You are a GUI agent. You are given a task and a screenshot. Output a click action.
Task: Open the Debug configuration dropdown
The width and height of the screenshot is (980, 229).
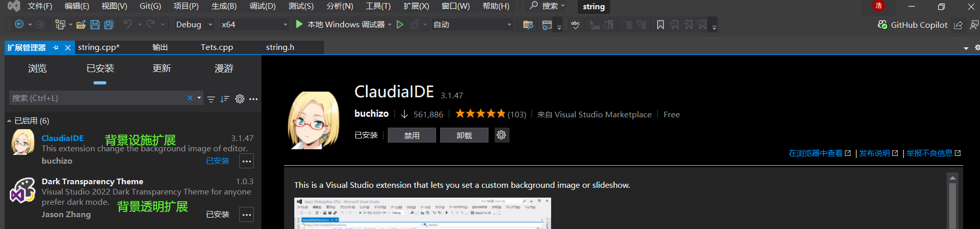click(x=194, y=24)
